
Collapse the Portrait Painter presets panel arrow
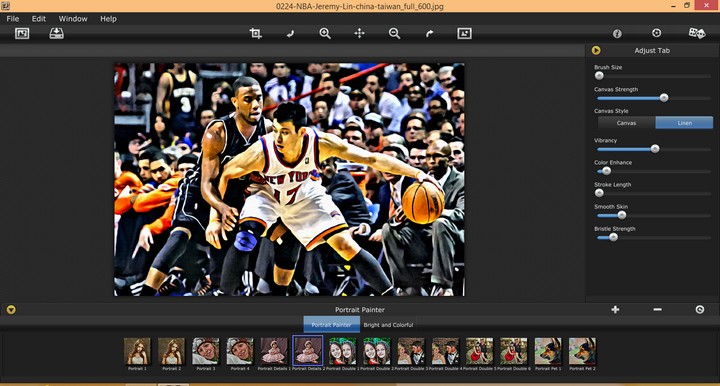coord(11,310)
